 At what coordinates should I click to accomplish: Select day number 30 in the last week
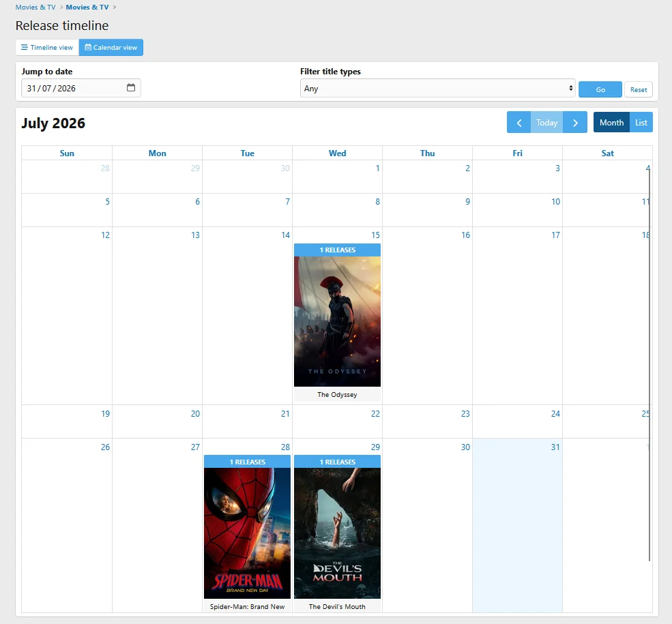click(465, 447)
